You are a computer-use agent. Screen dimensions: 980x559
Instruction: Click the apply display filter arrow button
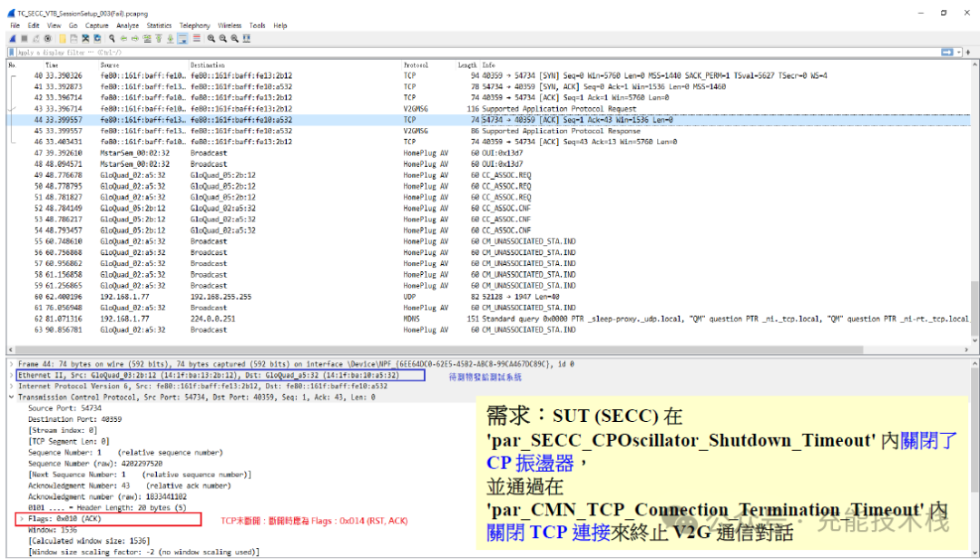(x=946, y=53)
